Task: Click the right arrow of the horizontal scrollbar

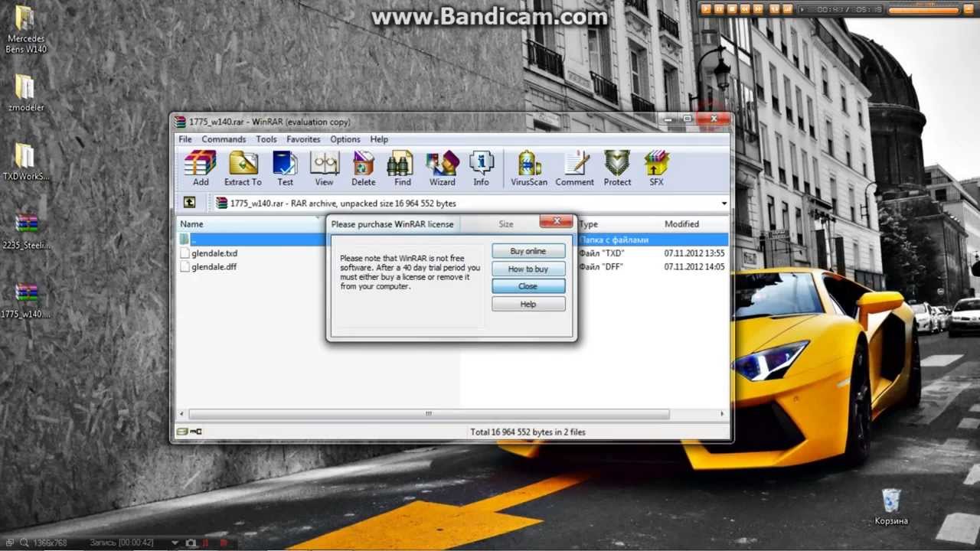Action: coord(722,414)
